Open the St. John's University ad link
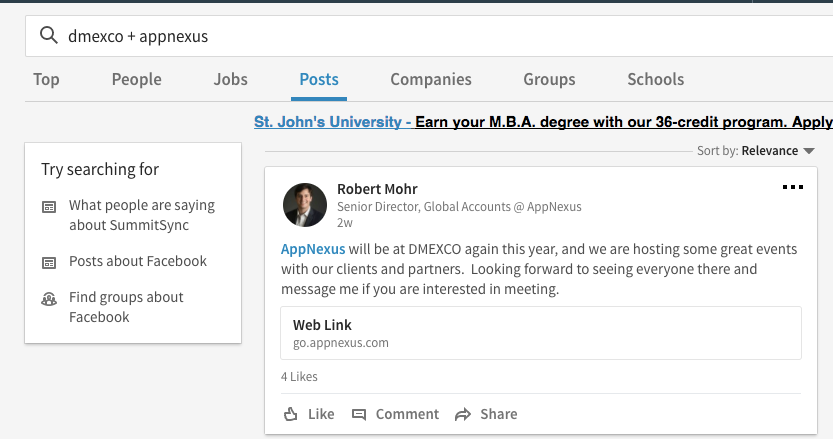 [332, 122]
